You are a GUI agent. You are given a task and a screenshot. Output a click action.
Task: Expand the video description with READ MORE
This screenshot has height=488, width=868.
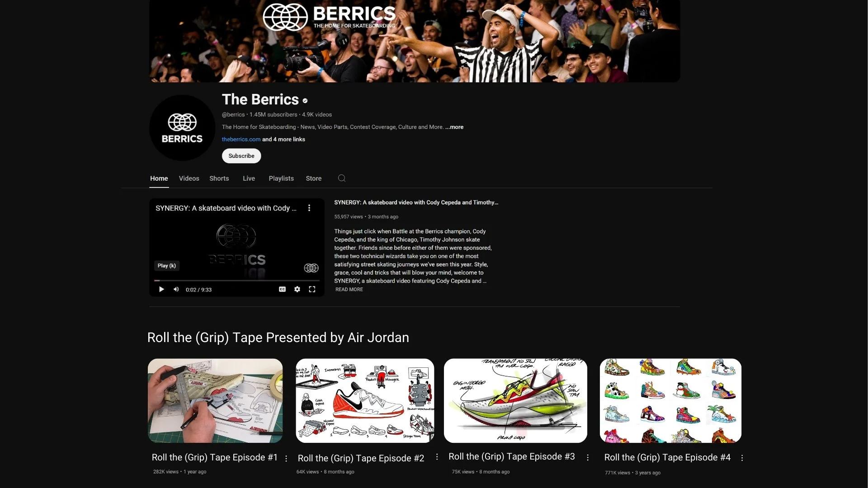(x=349, y=290)
